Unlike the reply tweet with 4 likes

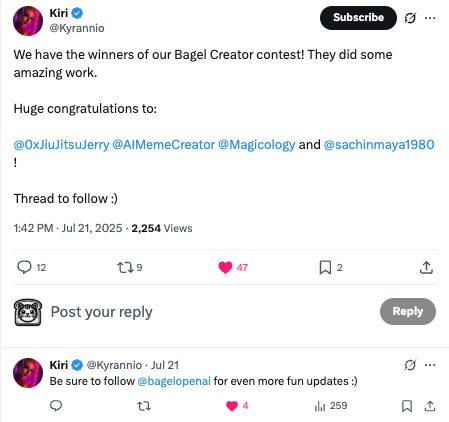(x=232, y=406)
